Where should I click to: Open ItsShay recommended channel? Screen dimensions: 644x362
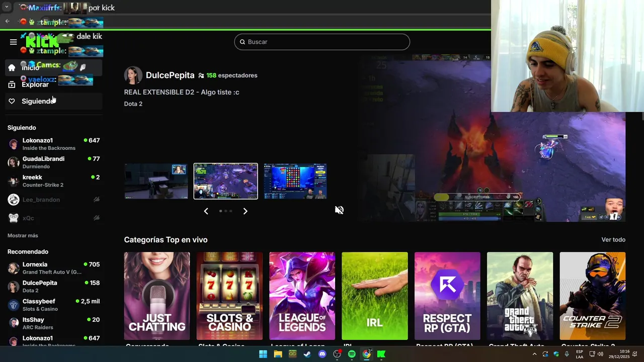tap(54, 323)
